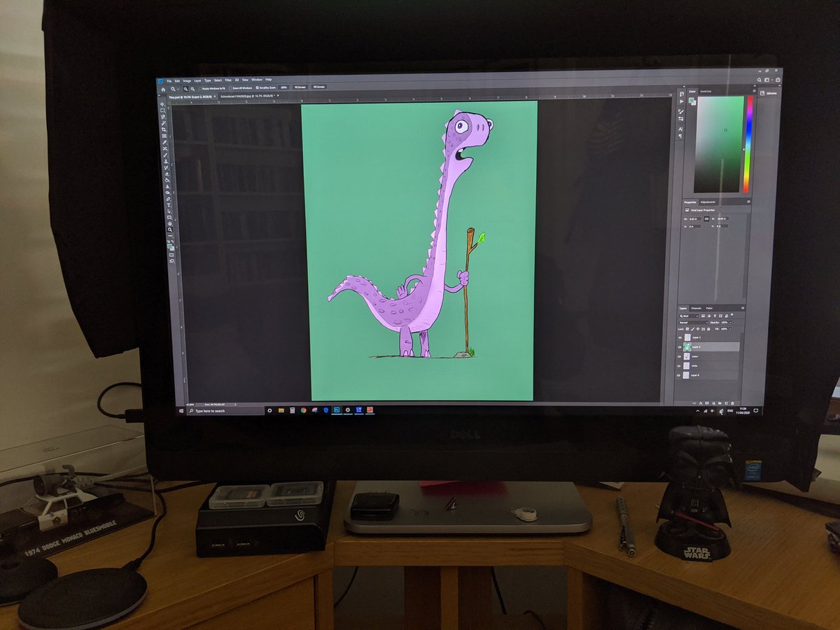This screenshot has width=840, height=630.
Task: Choose the Zoom In magnifier option
Action: (x=185, y=89)
